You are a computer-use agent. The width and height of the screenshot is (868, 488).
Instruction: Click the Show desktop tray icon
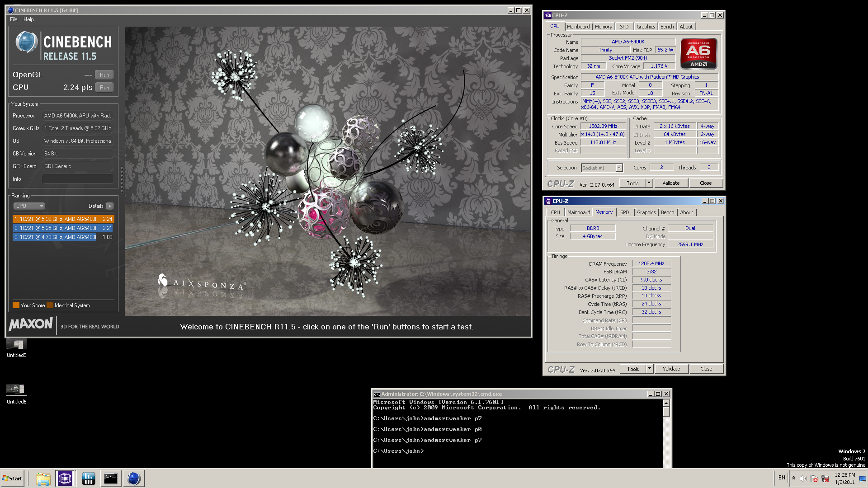863,479
